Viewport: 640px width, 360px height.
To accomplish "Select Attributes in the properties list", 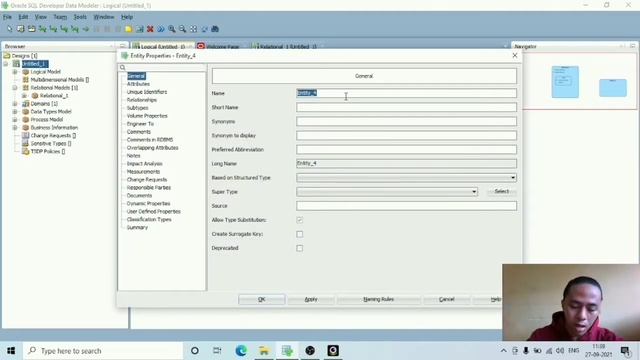I will (138, 84).
